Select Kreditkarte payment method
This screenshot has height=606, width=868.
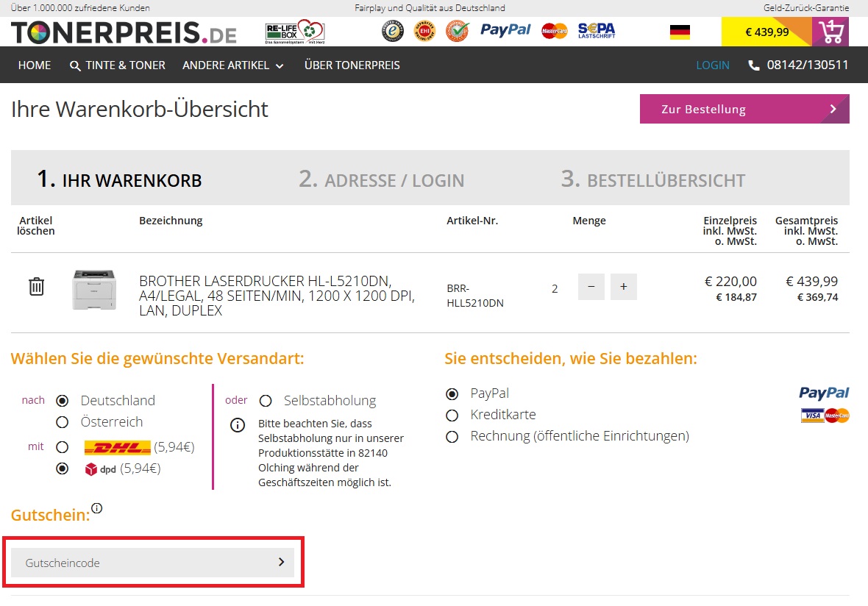[x=452, y=415]
